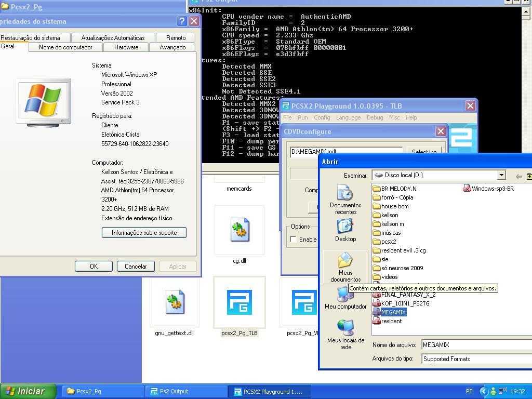Select the house bom folder
532x399 pixels.
coord(391,206)
